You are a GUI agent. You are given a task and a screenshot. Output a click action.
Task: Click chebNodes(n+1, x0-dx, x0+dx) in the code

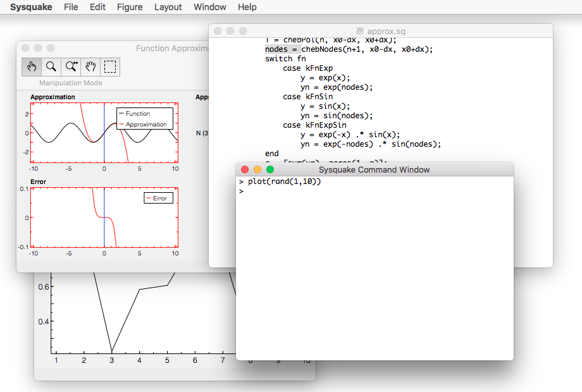click(x=367, y=49)
